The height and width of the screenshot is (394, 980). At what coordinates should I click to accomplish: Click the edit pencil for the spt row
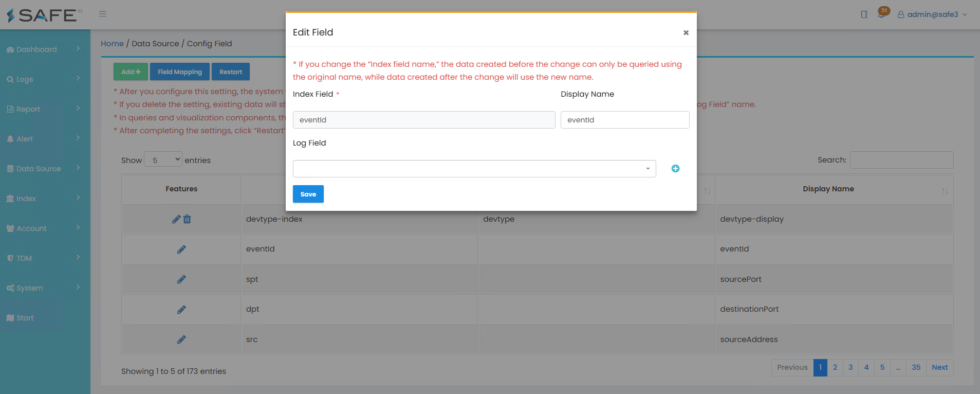click(181, 279)
